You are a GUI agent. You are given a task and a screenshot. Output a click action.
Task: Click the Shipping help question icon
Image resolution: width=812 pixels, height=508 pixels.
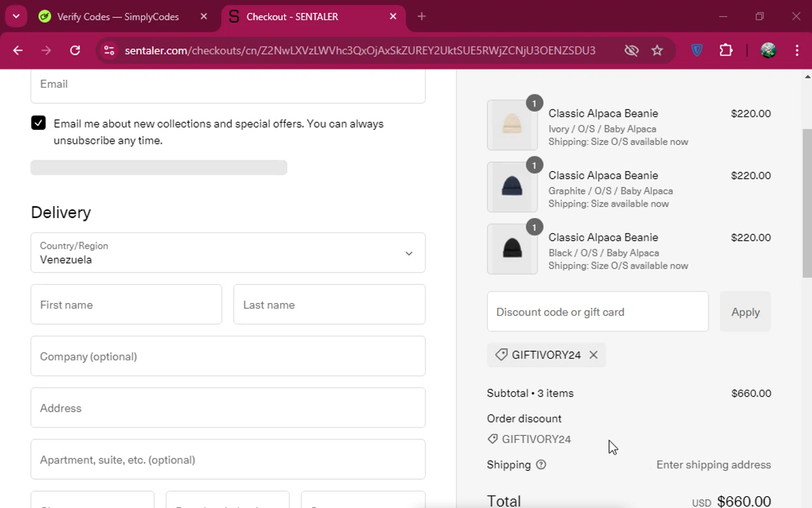(541, 465)
